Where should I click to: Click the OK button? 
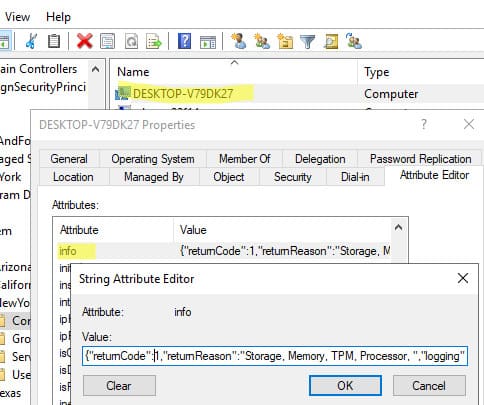tap(345, 386)
